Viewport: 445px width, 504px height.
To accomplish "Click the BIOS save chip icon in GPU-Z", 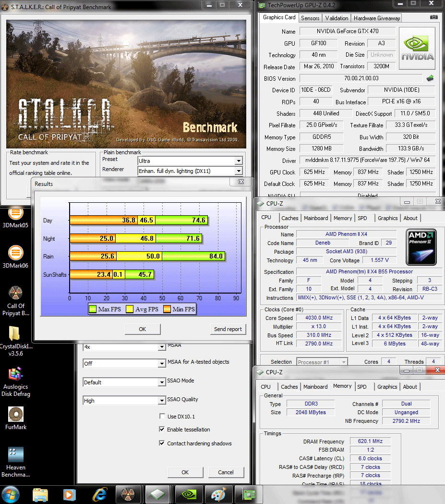I will point(430,78).
